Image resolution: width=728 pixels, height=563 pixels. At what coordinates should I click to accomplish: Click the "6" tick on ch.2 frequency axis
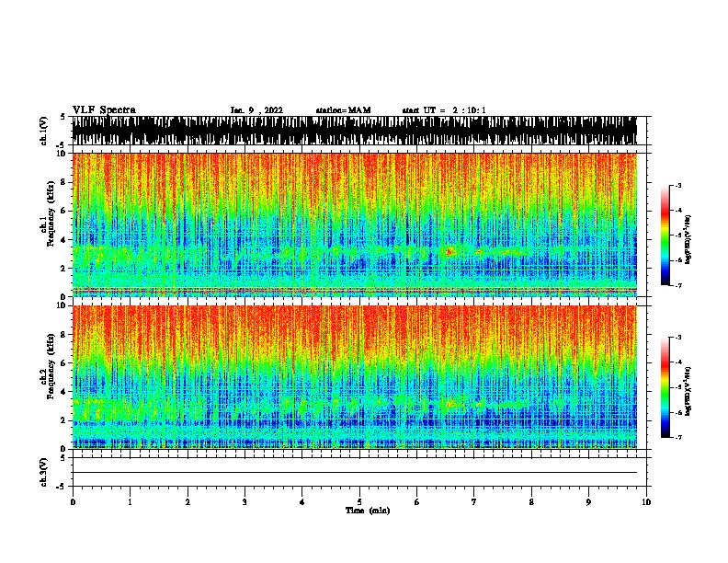[x=64, y=363]
